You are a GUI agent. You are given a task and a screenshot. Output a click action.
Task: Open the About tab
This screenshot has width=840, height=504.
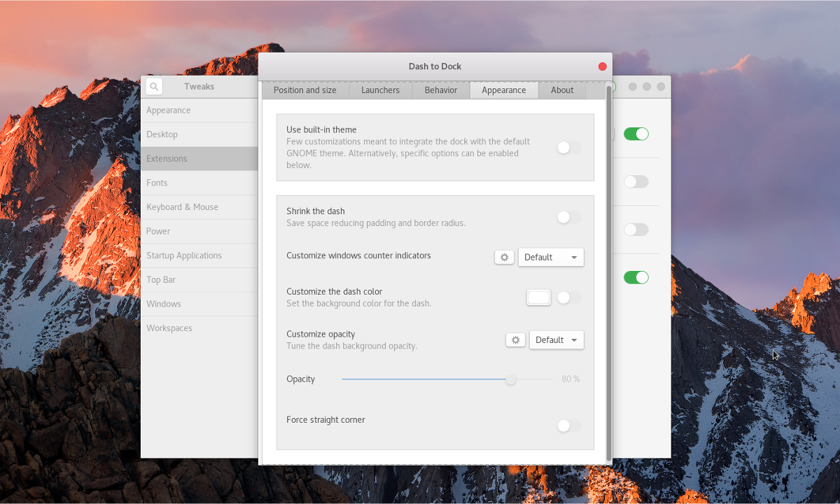pos(561,90)
